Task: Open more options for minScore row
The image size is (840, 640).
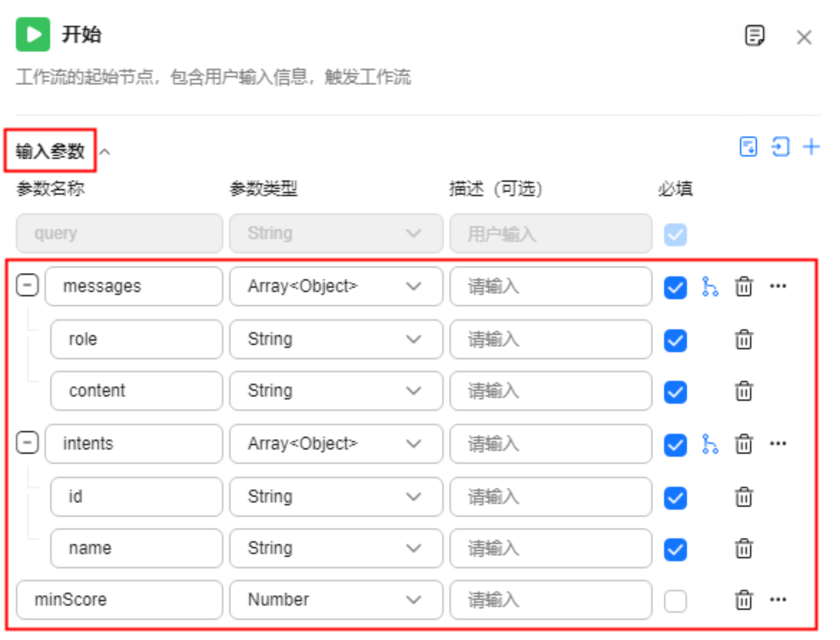Action: point(777,600)
